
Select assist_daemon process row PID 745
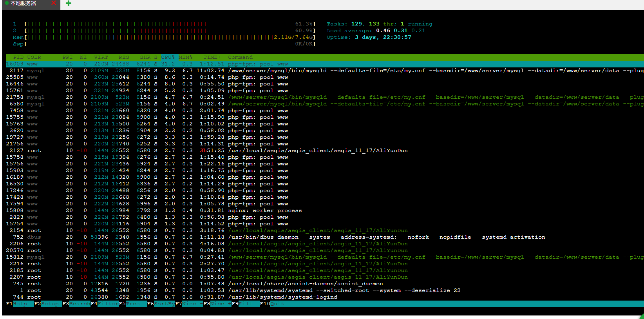tap(325, 284)
